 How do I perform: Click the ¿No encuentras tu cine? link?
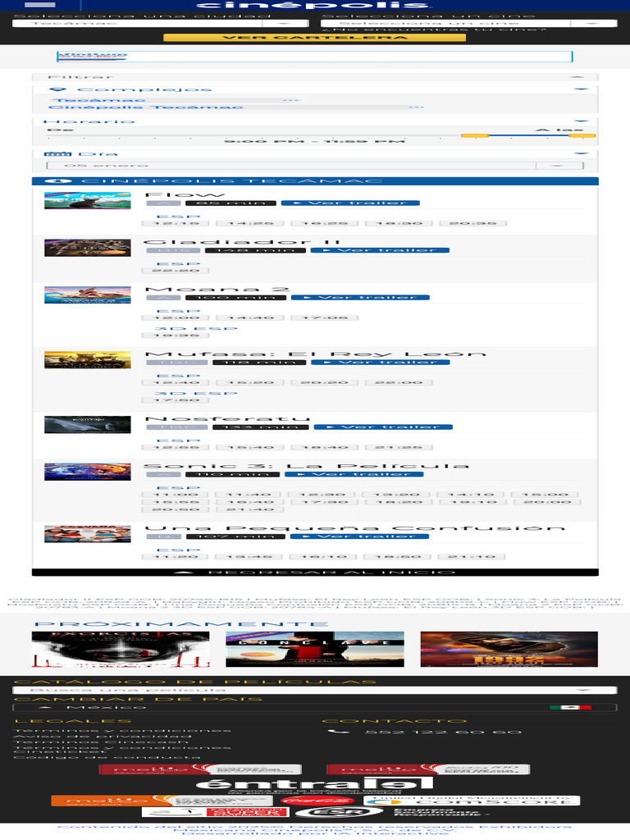click(x=434, y=30)
